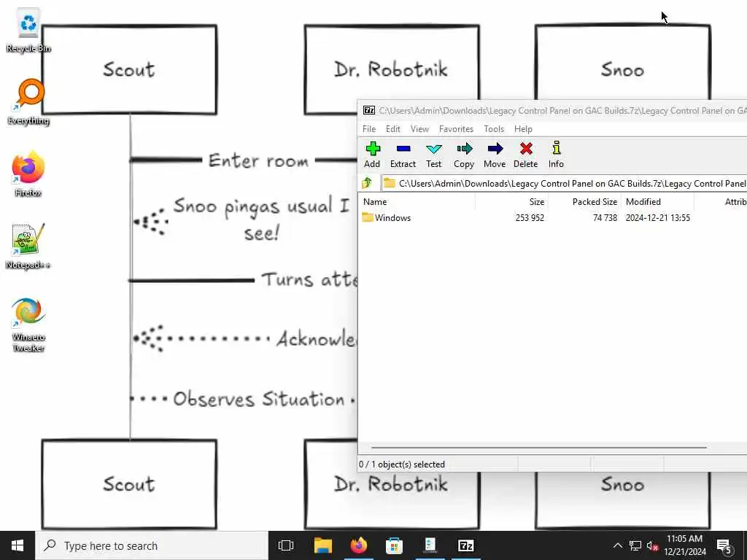
Task: Click the Copy toolbar icon
Action: pyautogui.click(x=464, y=155)
